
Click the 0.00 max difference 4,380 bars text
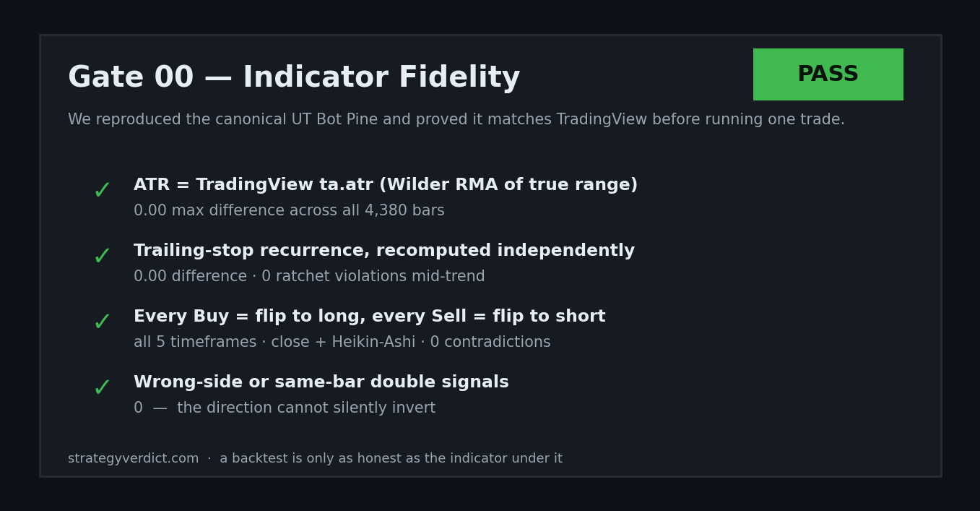tap(289, 211)
